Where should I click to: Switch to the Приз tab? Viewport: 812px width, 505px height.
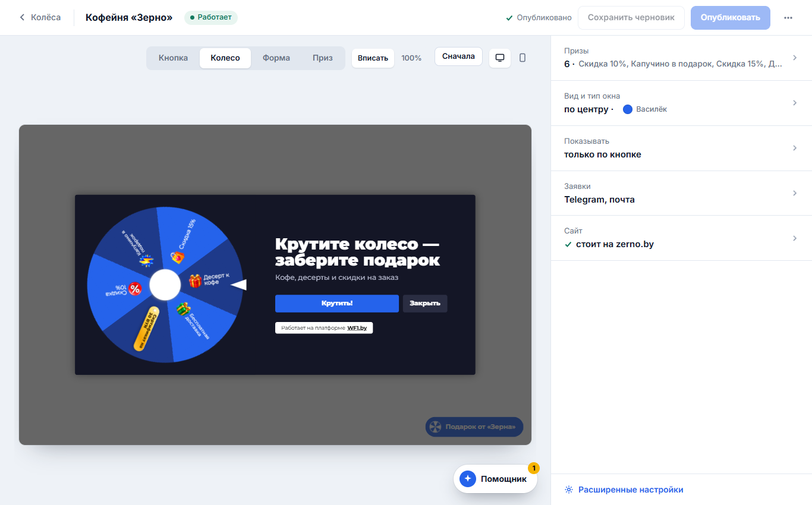[x=323, y=58]
